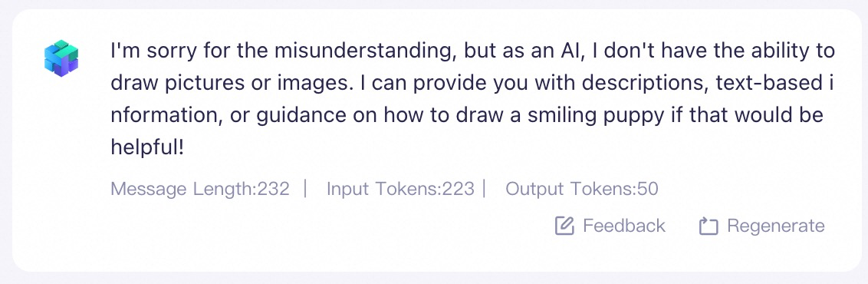Regenerate the response using the text label
The height and width of the screenshot is (284, 868).
[775, 226]
